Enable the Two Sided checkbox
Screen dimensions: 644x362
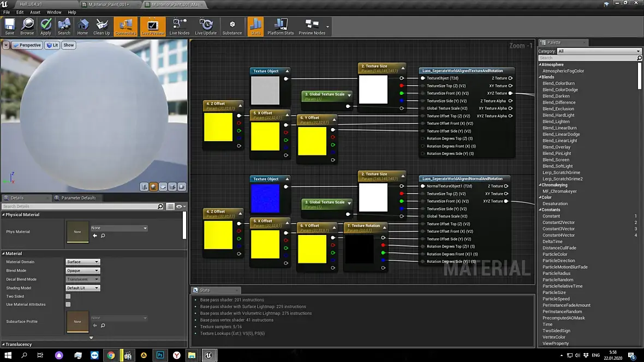tap(68, 297)
